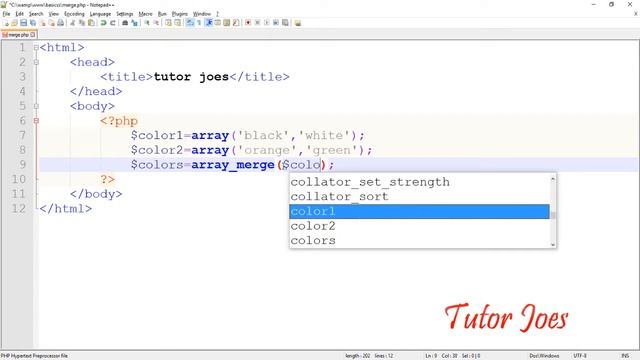
Task: Close the merge.php tab with its X
Action: (x=33, y=35)
